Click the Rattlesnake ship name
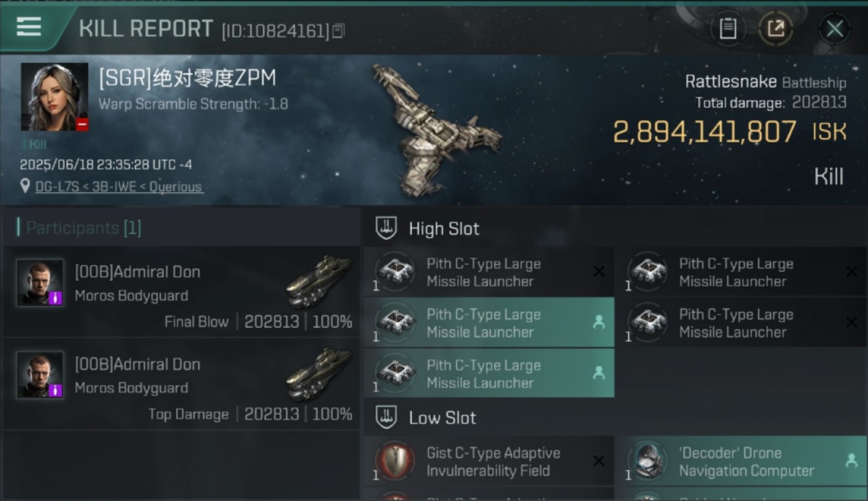Image resolution: width=868 pixels, height=501 pixels. [730, 81]
